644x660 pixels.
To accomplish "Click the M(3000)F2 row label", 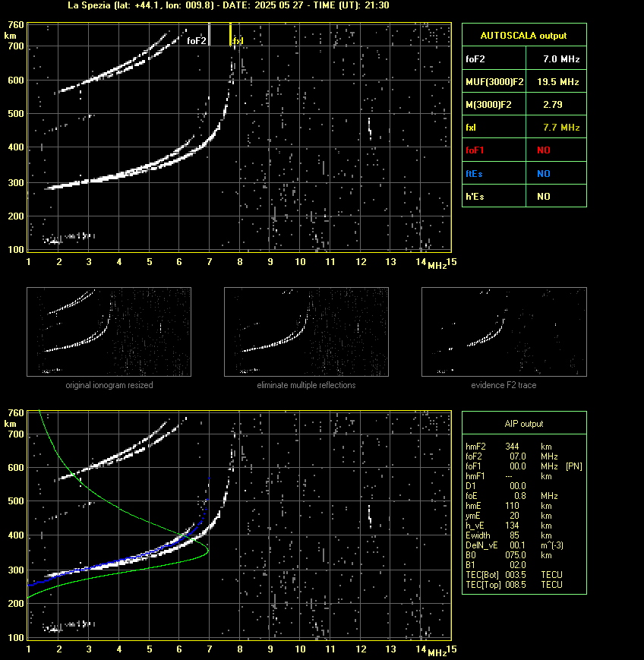I will coord(488,104).
